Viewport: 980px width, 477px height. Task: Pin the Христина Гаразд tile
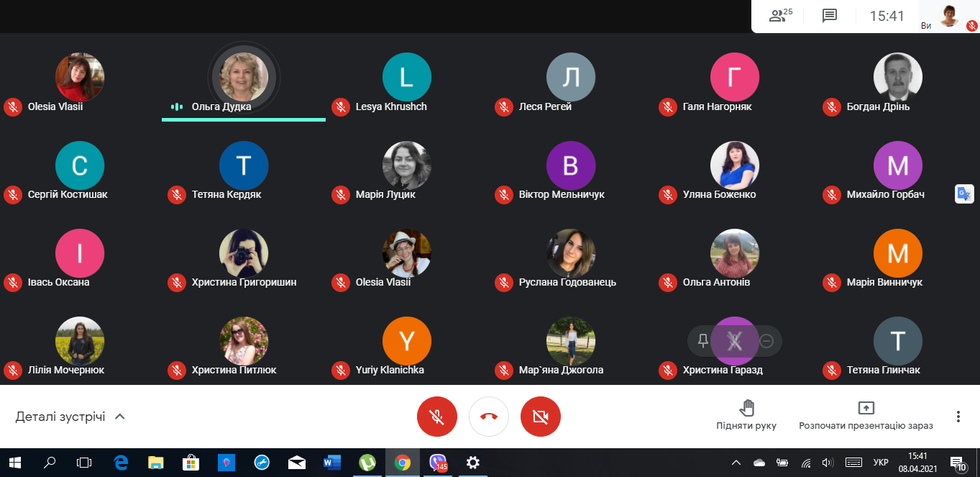click(703, 341)
